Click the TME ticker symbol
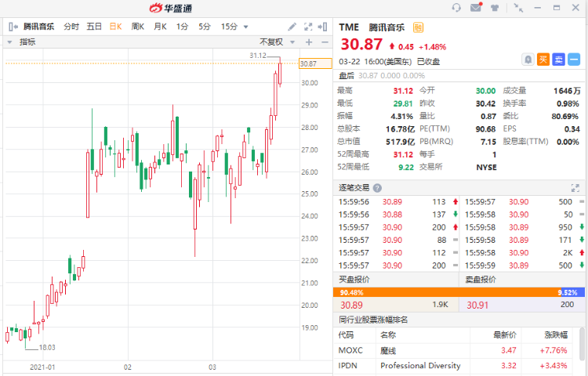Screen dimensions: 588x376 [349, 27]
